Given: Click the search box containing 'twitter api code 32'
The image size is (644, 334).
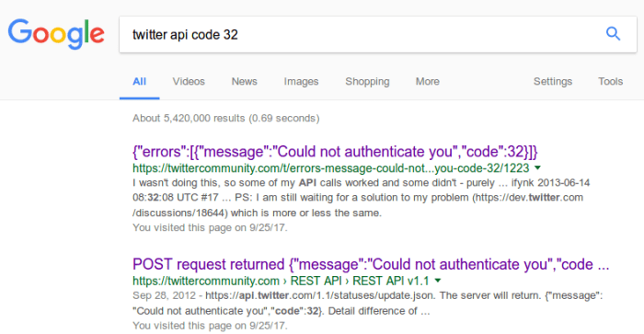Looking at the screenshot, I should 378,35.
